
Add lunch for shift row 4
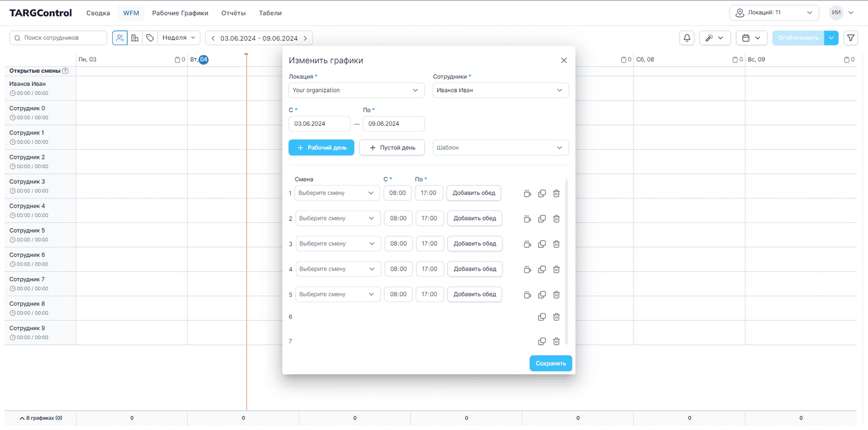click(x=475, y=269)
